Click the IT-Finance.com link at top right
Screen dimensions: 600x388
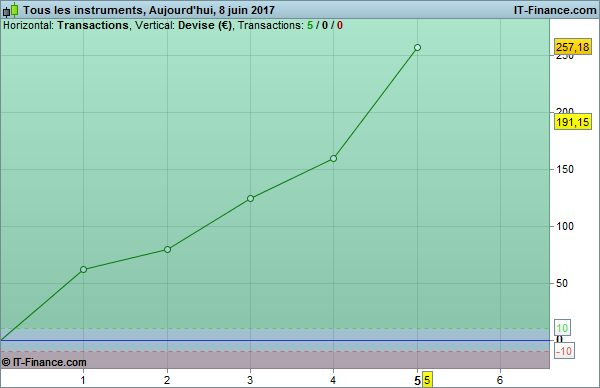554,10
